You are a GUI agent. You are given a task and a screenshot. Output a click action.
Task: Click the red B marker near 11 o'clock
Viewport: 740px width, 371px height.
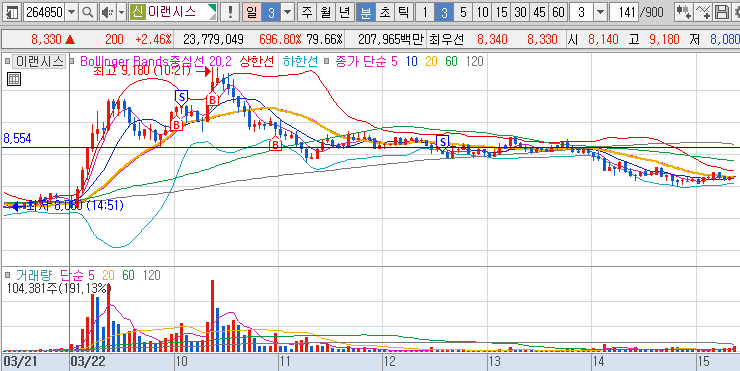[275, 143]
